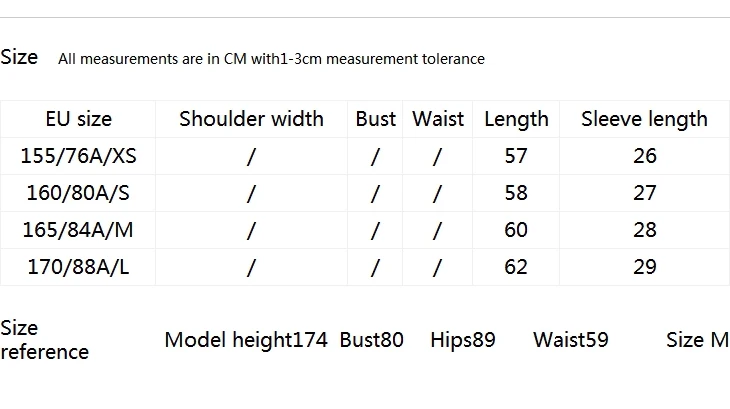Viewport: 730px width, 409px height.
Task: Select the Length column header
Action: [516, 119]
